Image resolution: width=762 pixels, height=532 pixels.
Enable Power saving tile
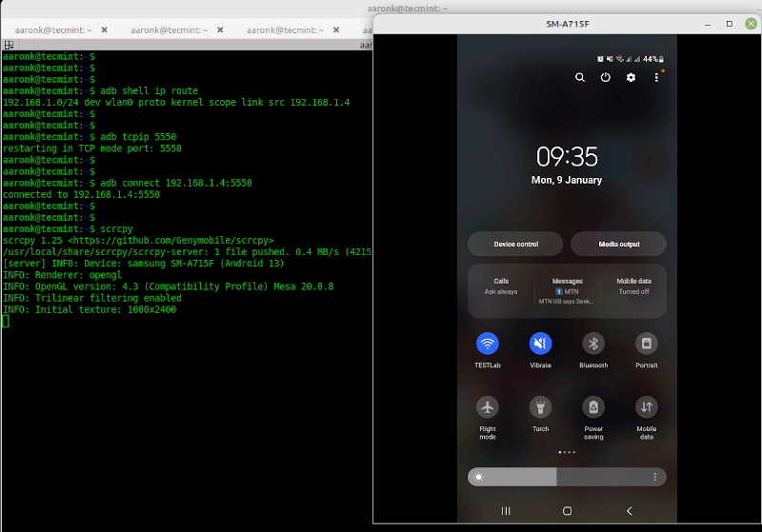click(593, 407)
